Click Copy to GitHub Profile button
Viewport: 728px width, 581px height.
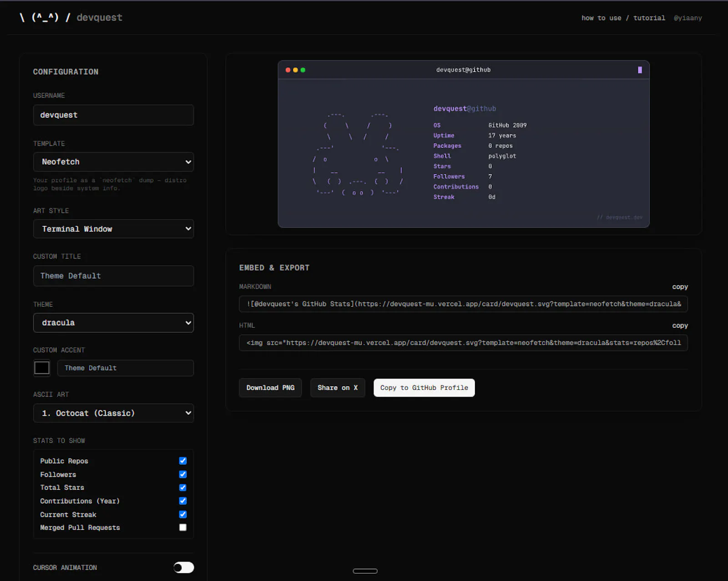424,388
